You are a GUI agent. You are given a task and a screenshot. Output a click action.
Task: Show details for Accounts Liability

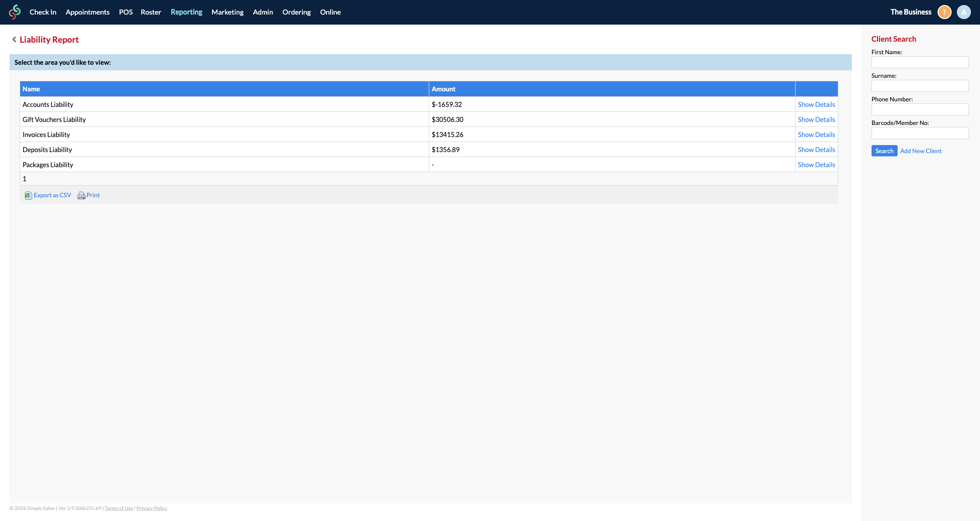(x=816, y=104)
